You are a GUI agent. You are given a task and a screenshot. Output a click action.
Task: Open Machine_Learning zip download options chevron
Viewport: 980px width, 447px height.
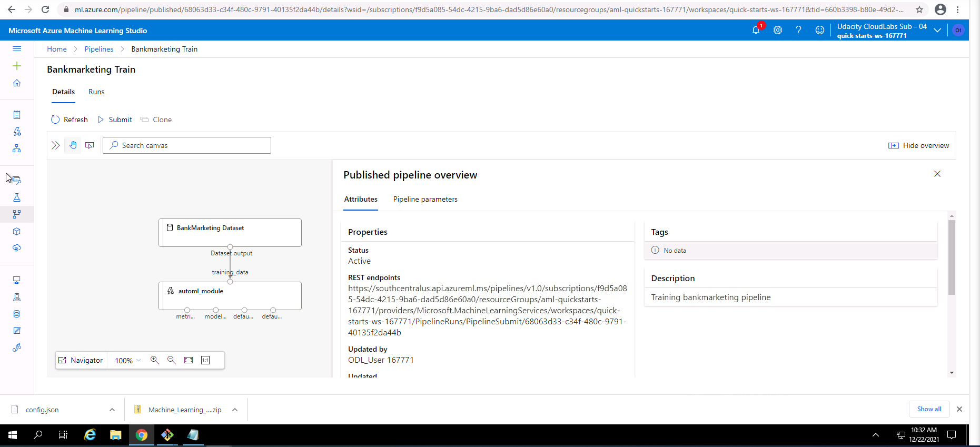tap(235, 410)
